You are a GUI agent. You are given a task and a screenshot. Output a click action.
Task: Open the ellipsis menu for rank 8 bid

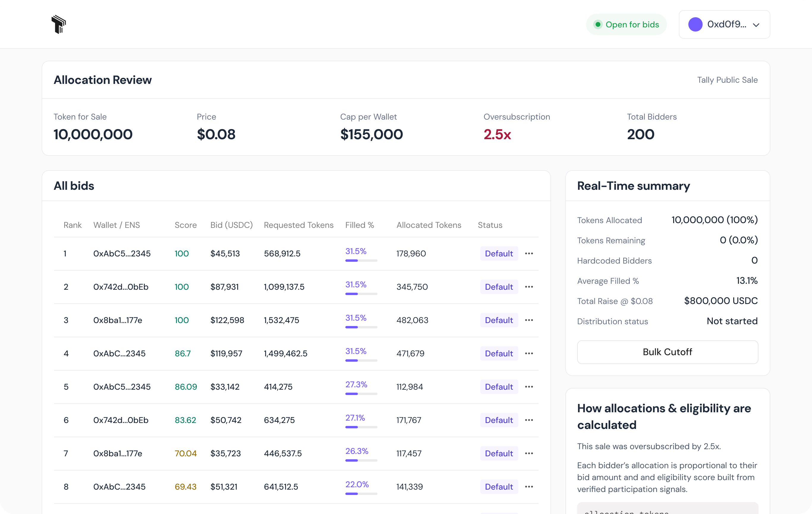click(529, 487)
